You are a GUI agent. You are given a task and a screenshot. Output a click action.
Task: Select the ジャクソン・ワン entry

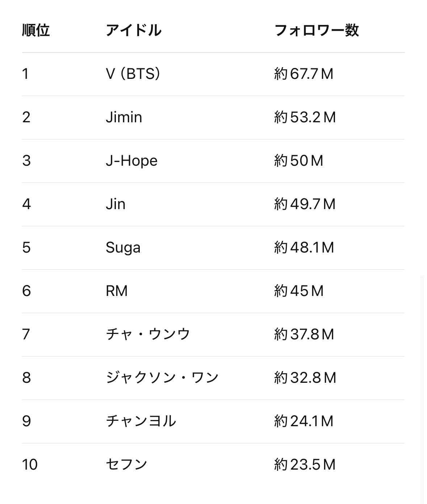[162, 378]
